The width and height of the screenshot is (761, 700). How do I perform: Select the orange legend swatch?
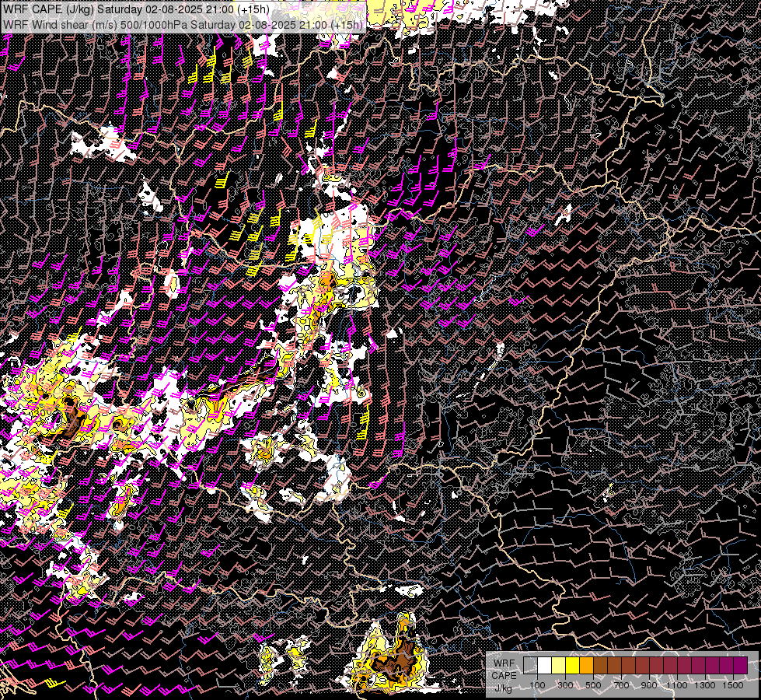(x=586, y=665)
